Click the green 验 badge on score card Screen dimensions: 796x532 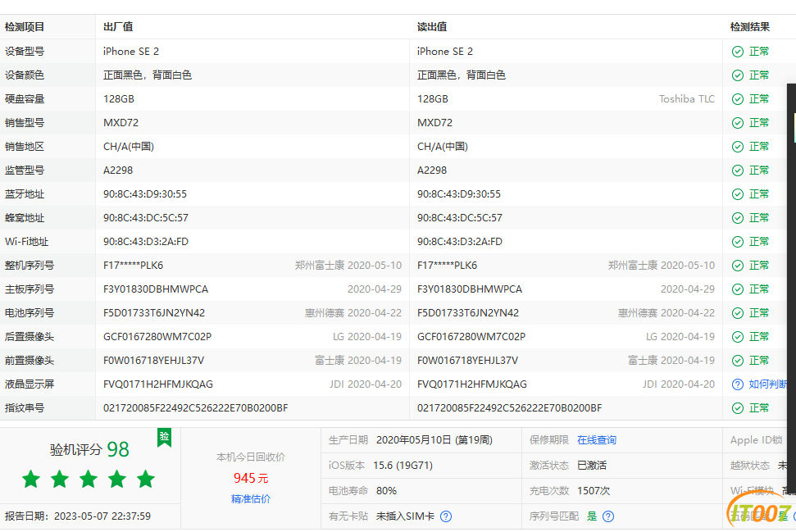click(165, 438)
